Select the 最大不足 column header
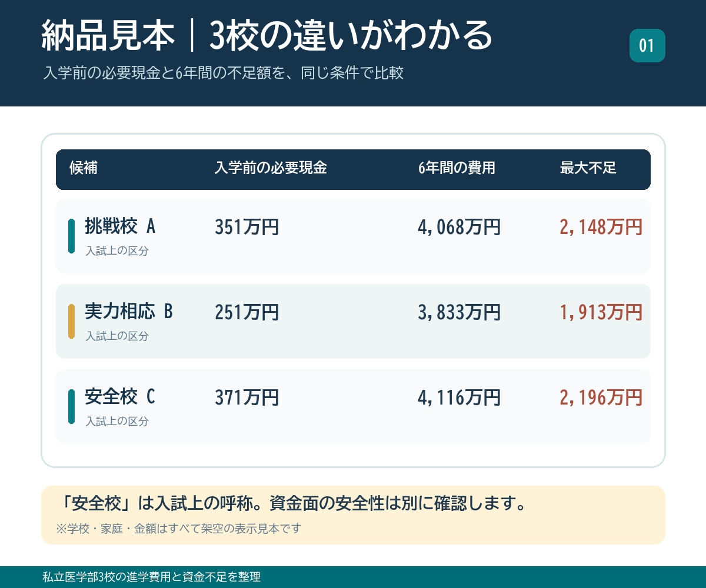 tap(588, 168)
